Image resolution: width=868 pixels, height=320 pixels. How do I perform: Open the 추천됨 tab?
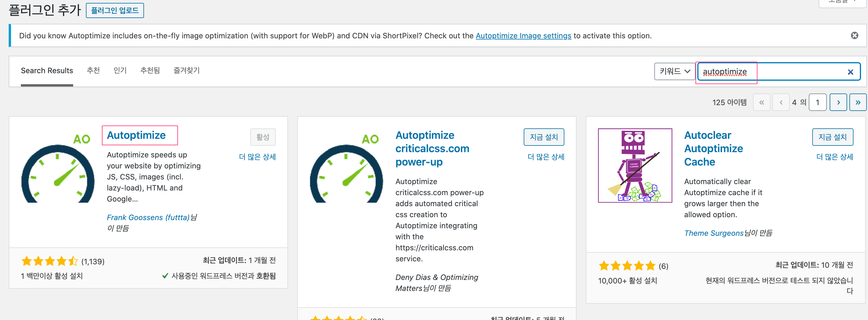(150, 71)
